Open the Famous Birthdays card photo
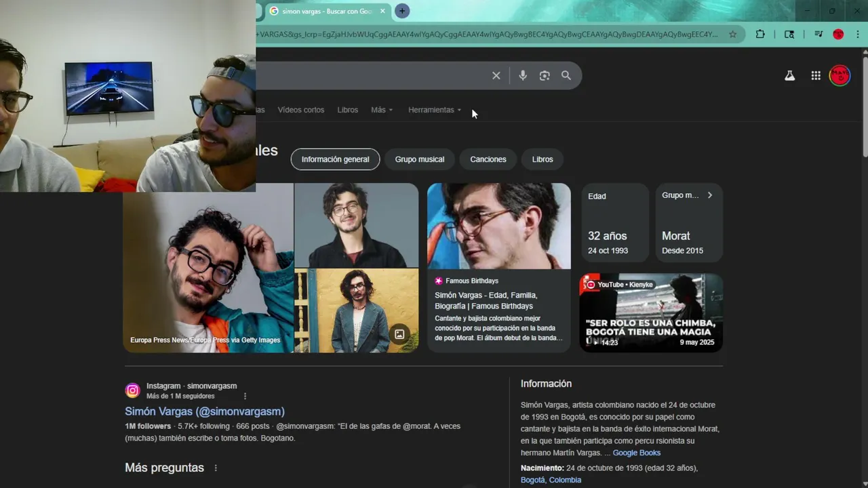Viewport: 868px width, 488px height. (499, 226)
